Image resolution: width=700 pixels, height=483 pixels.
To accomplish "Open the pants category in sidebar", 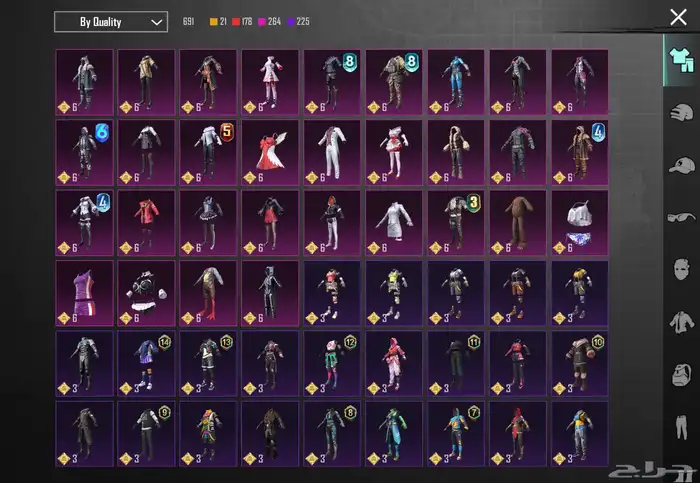I will pyautogui.click(x=680, y=430).
